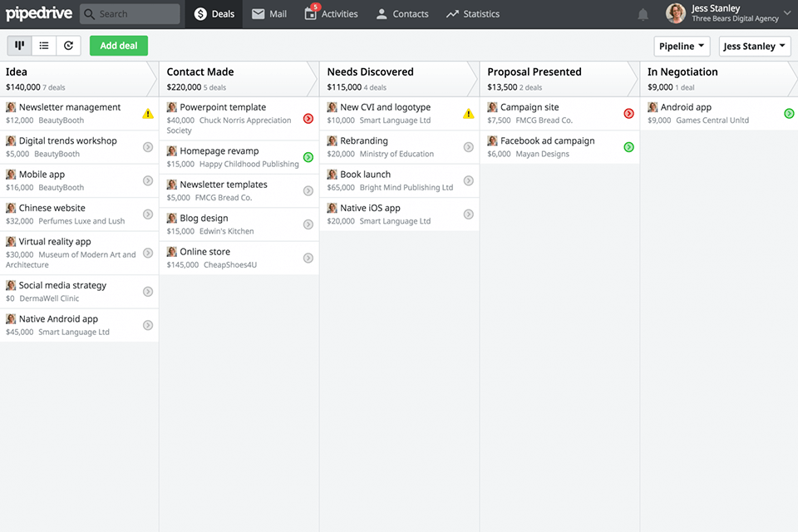Open the notifications bell
The image size is (798, 532).
[x=643, y=14]
